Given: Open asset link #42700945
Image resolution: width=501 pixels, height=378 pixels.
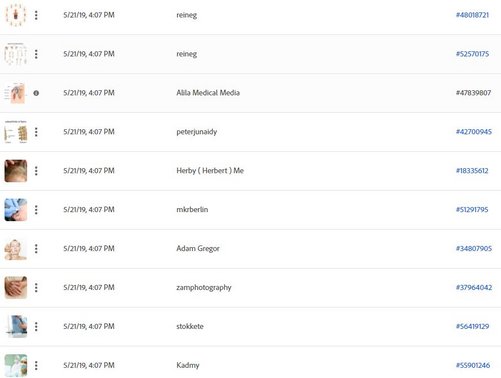Looking at the screenshot, I should 474,132.
